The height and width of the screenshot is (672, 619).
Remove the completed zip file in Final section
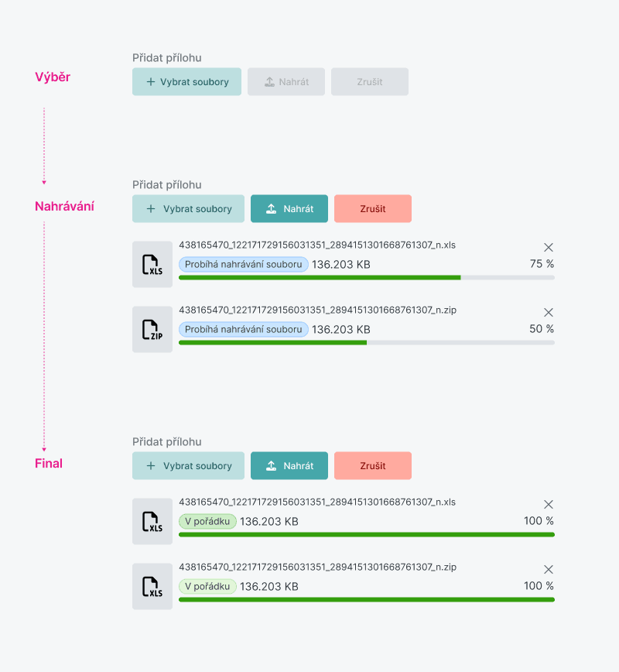click(549, 570)
